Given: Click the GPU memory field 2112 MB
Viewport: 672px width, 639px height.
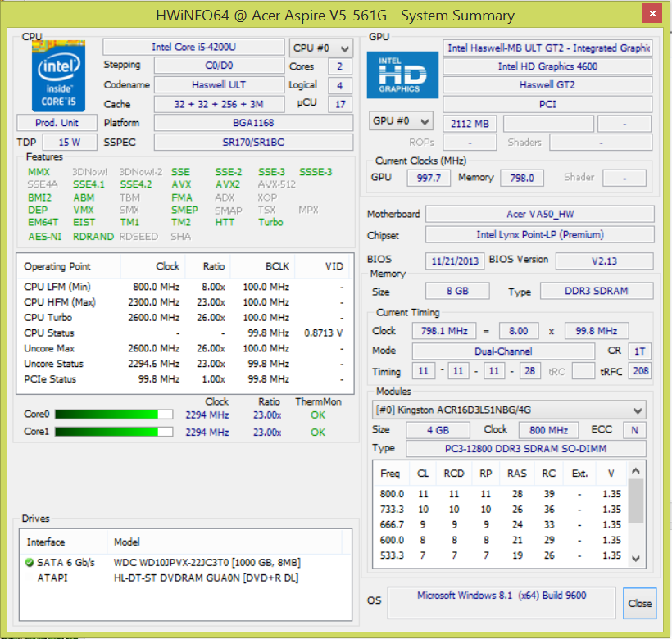Looking at the screenshot, I should coord(470,124).
